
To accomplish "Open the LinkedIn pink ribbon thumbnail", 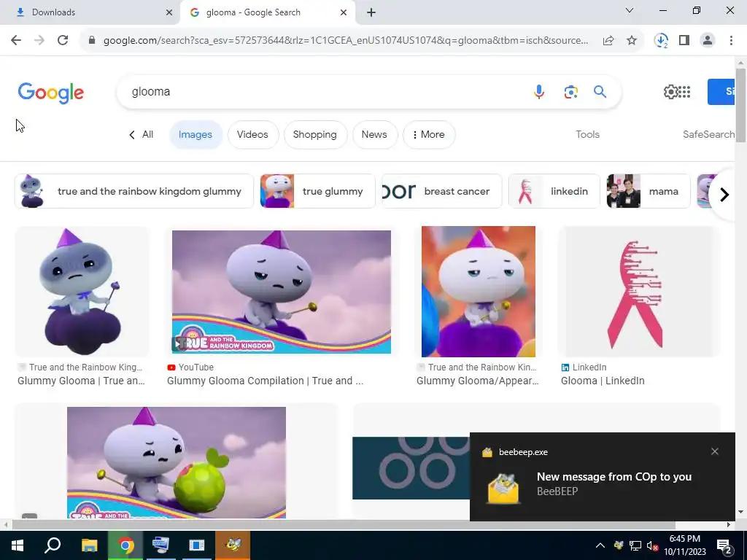I will 639,292.
